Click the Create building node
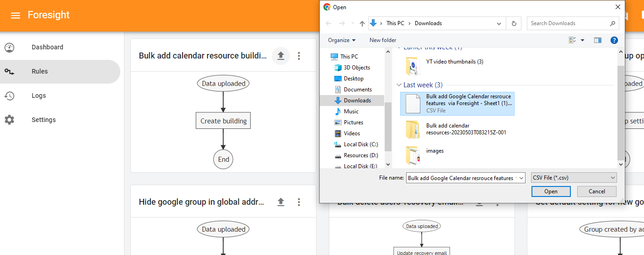Screen dimensions: 644x255 click(223, 121)
